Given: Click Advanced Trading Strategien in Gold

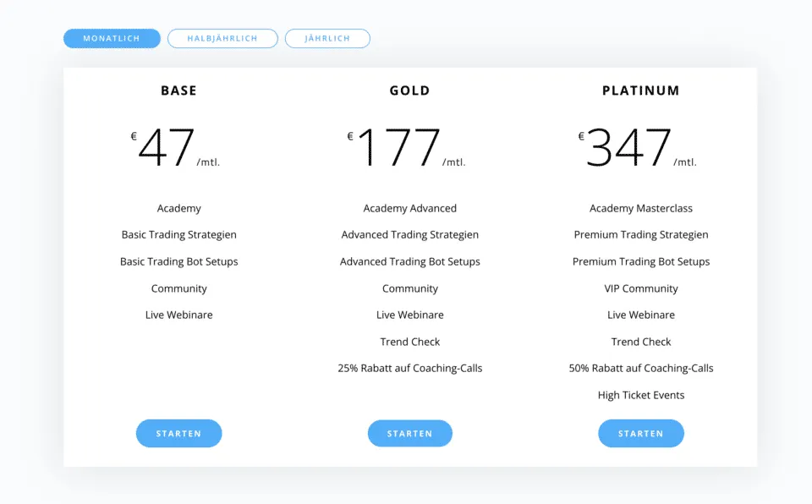Looking at the screenshot, I should [x=410, y=234].
